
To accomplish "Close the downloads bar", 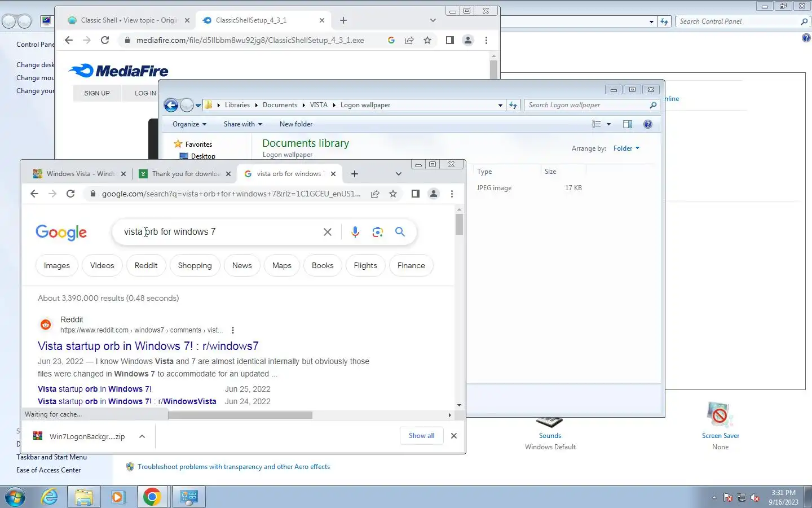I will (454, 436).
